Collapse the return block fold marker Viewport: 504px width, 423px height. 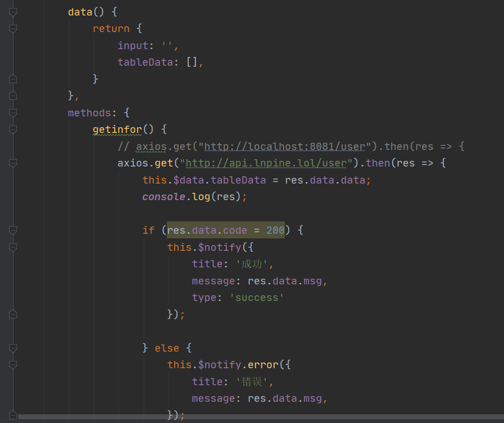point(13,29)
